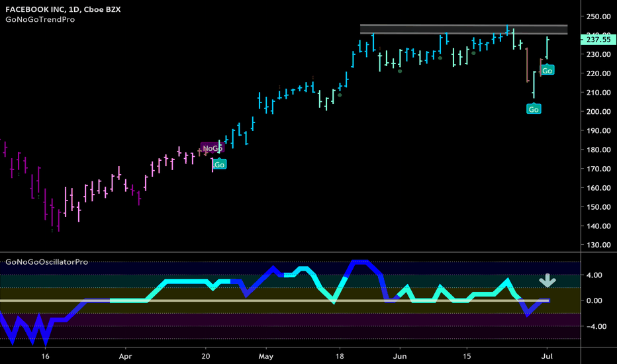This screenshot has height=364, width=617.
Task: Click the 250.00 price axis label
Action: pos(598,17)
